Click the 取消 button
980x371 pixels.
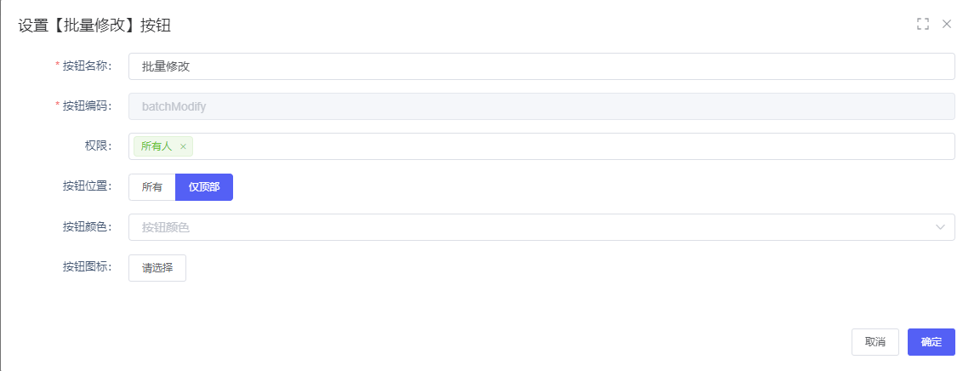(875, 342)
